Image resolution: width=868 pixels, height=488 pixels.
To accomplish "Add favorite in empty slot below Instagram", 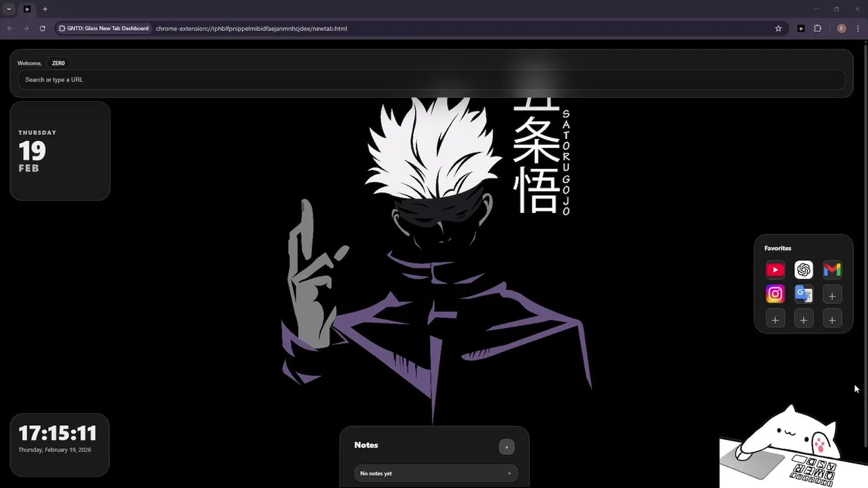I will pos(775,319).
